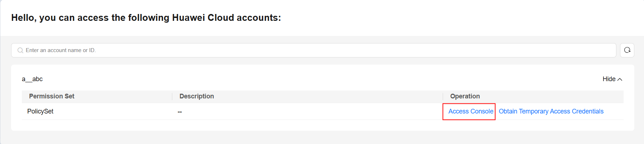The height and width of the screenshot is (144, 644).
Task: Collapse the a__abc account with Hide
Action: [x=612, y=79]
